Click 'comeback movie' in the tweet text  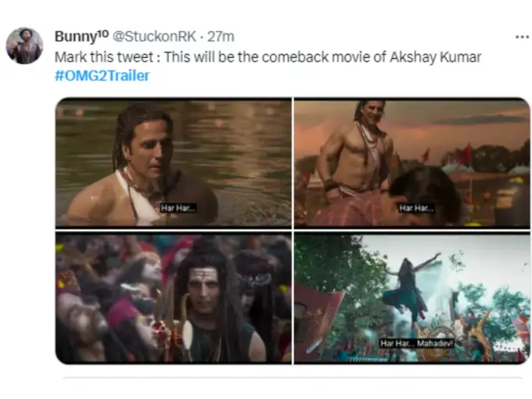coord(316,57)
